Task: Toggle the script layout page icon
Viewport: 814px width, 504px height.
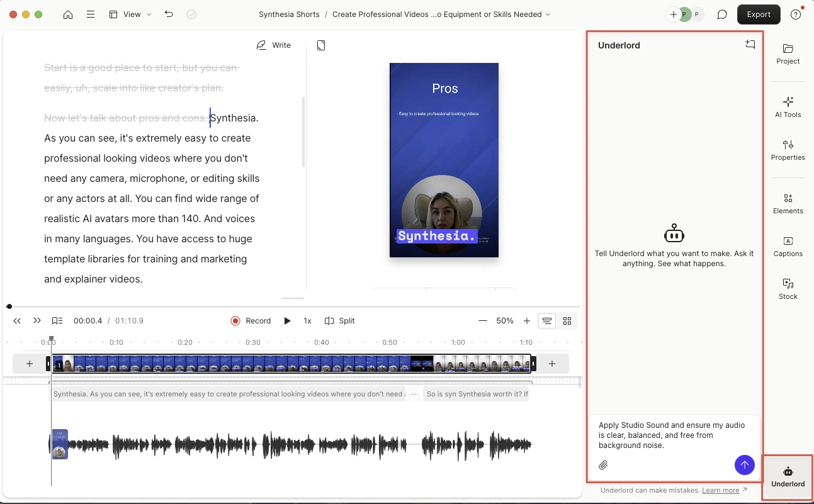Action: point(321,45)
